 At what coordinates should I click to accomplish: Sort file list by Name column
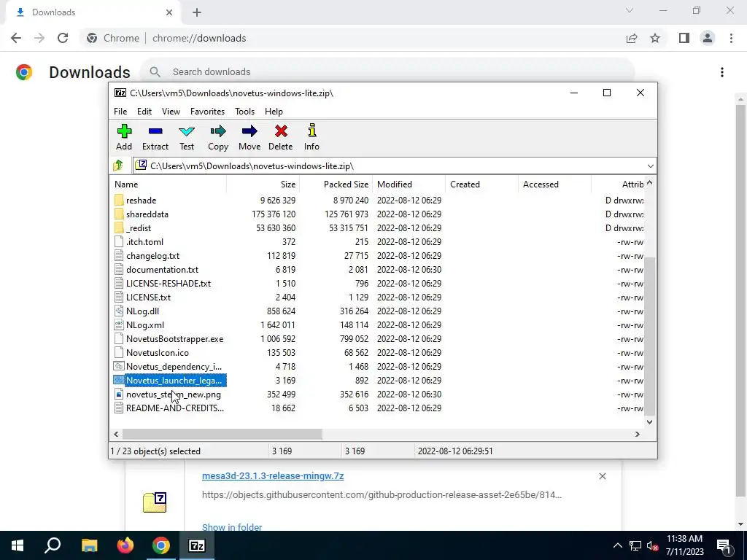[x=169, y=184]
